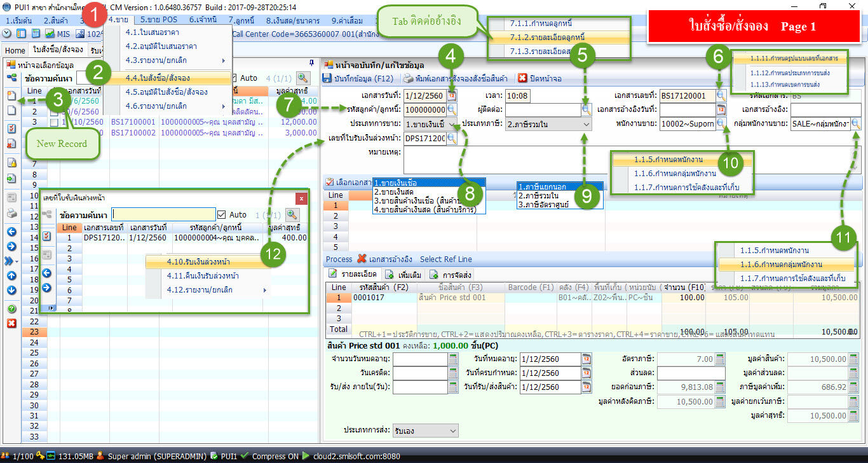Click the locked document icon in left sidebar
868x463 pixels.
(x=11, y=162)
